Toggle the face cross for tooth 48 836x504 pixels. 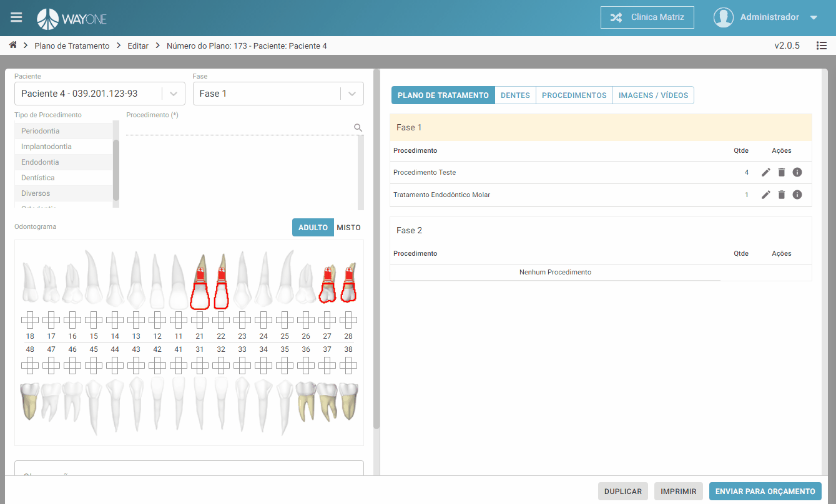[x=30, y=365]
